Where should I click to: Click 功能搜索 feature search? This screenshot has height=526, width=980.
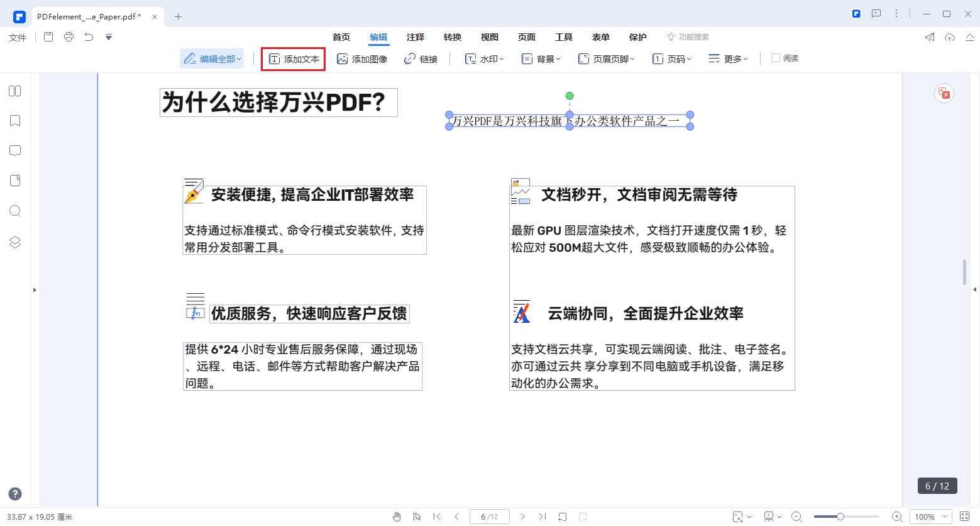(x=688, y=36)
